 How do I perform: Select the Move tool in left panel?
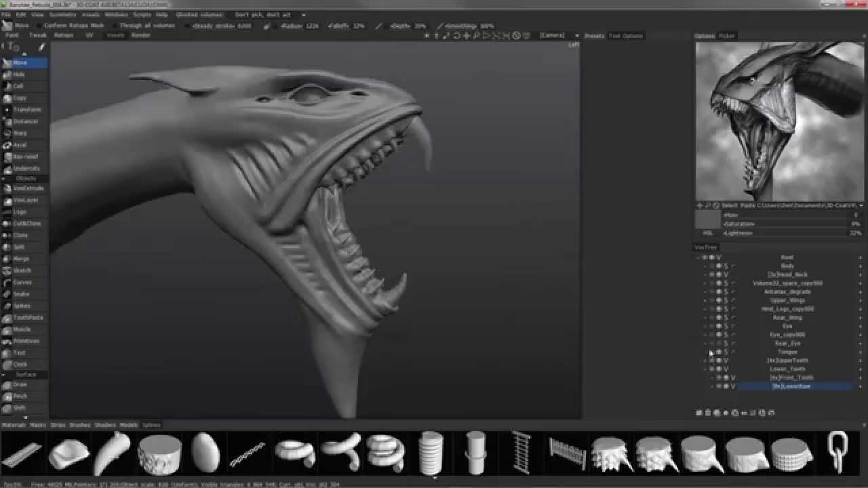(24, 62)
